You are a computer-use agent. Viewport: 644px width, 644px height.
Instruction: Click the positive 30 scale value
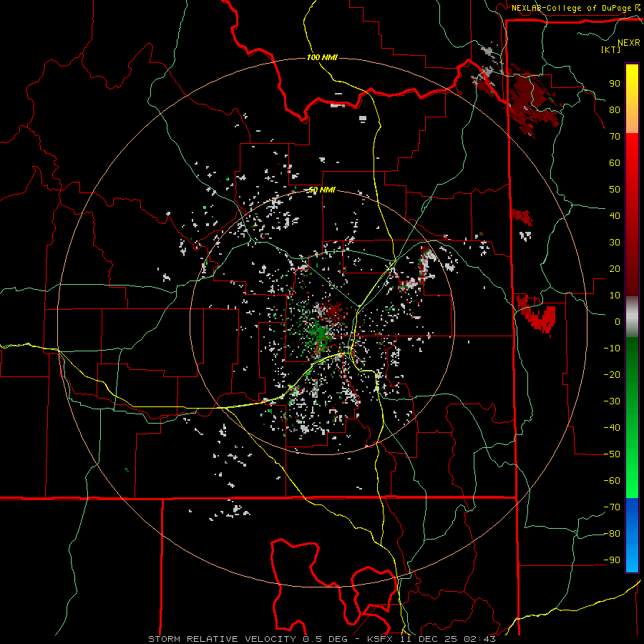click(x=615, y=243)
